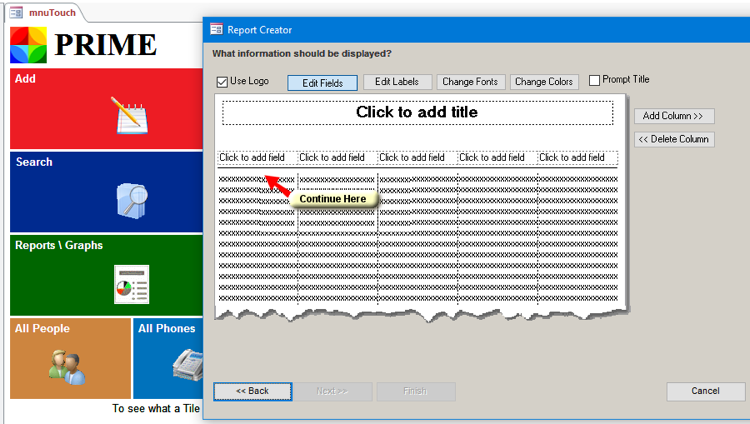Click the All Phones telephone icon
This screenshot has width=750, height=424.
[185, 366]
